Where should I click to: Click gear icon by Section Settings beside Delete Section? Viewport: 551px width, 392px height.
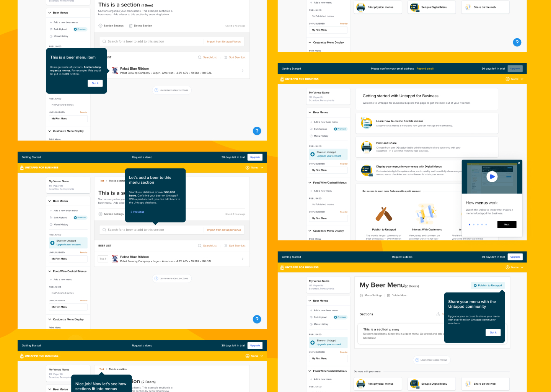100,26
